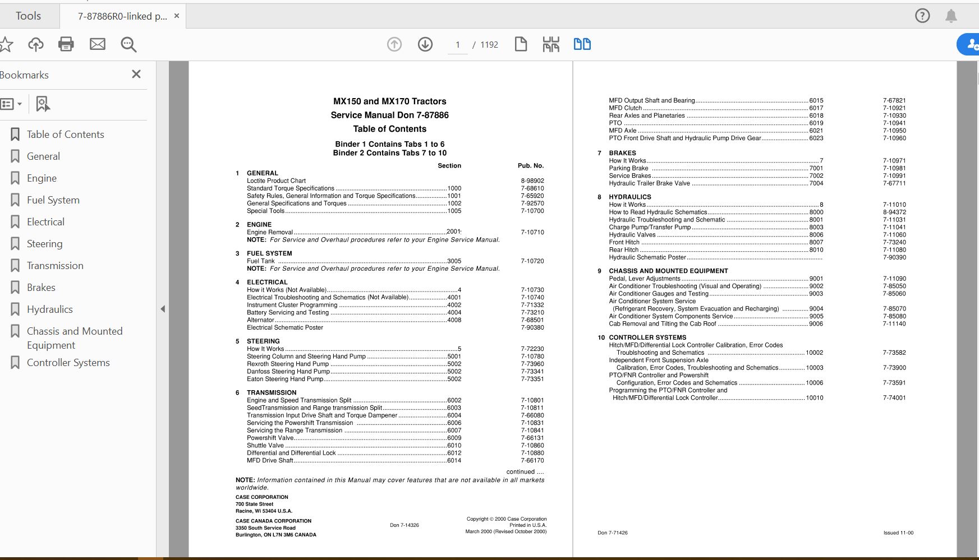Viewport: 979px width, 560px height.
Task: Open the Tools menu
Action: click(28, 16)
